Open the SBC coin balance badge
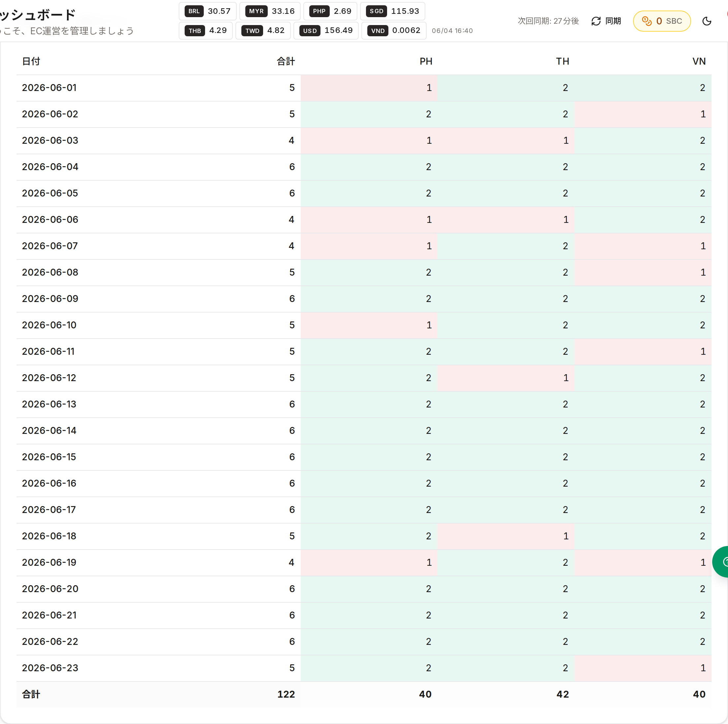 (662, 21)
